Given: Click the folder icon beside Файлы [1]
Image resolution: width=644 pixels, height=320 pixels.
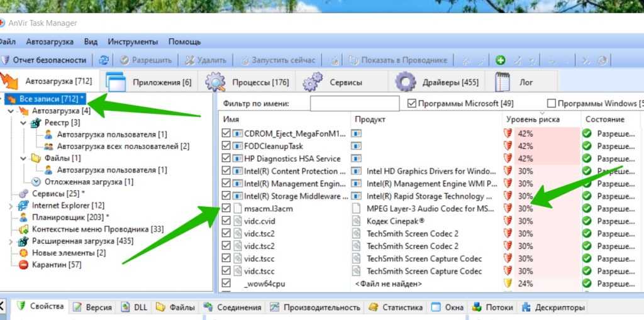Looking at the screenshot, I should coord(36,158).
